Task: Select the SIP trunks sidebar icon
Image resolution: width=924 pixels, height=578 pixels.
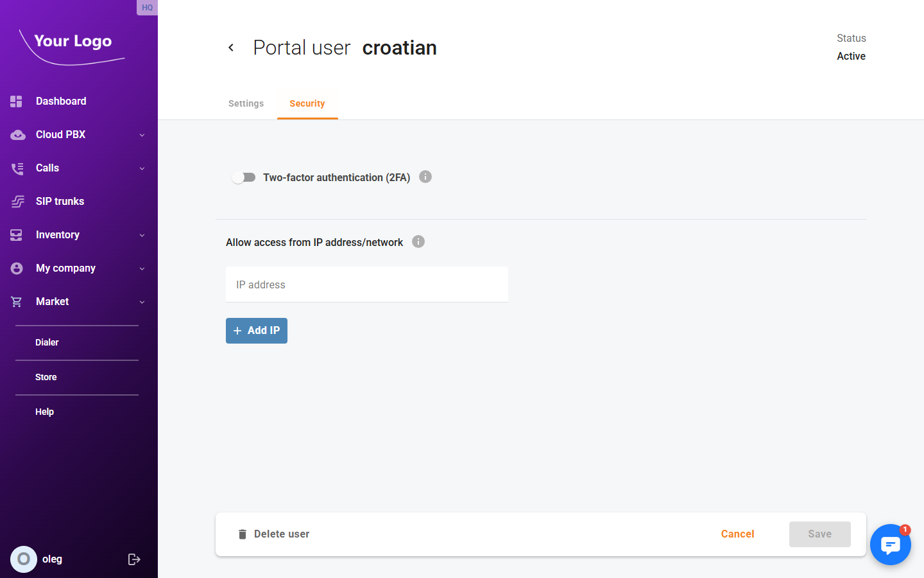Action: coord(16,201)
